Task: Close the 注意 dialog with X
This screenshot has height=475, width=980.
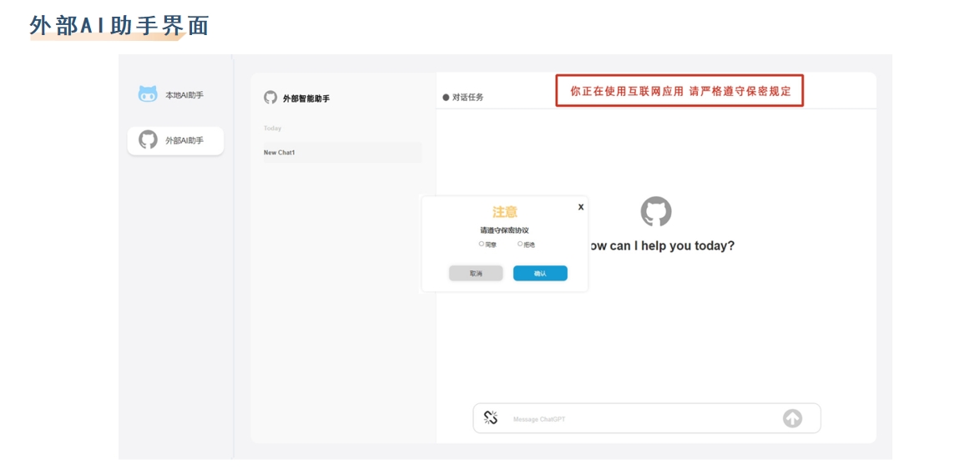Action: [x=581, y=207]
